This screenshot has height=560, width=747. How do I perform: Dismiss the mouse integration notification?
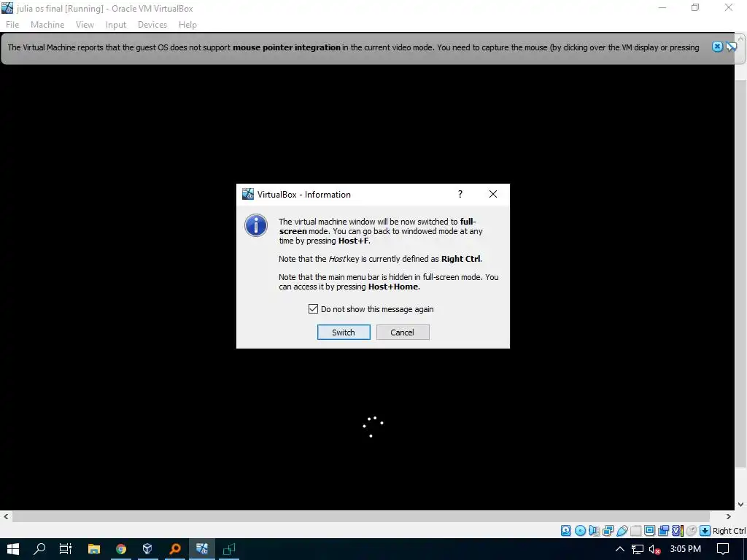[x=717, y=47]
